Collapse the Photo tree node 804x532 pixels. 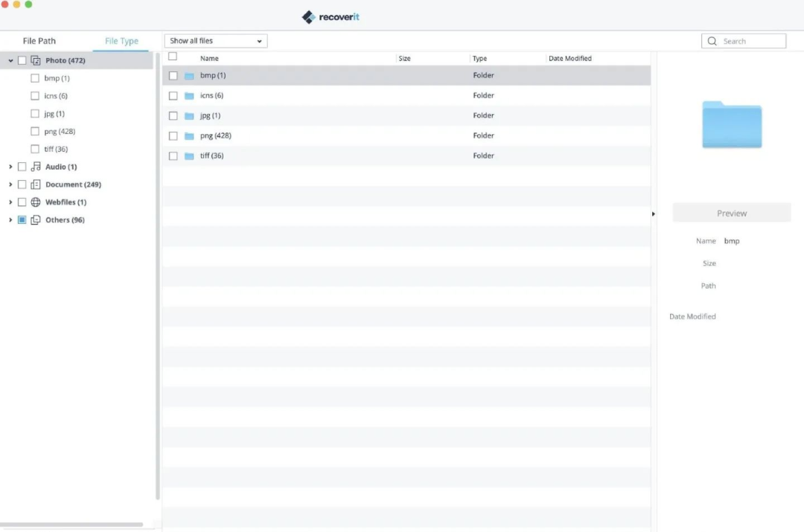pyautogui.click(x=10, y=60)
